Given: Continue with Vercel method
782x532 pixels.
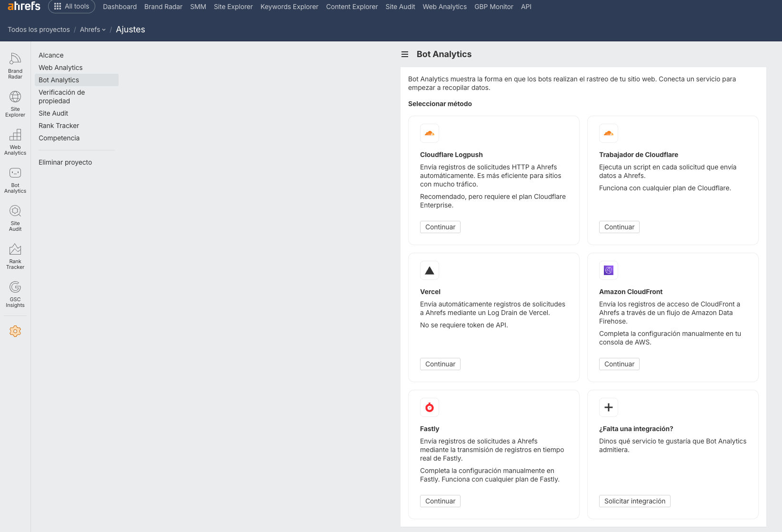Looking at the screenshot, I should 440,364.
